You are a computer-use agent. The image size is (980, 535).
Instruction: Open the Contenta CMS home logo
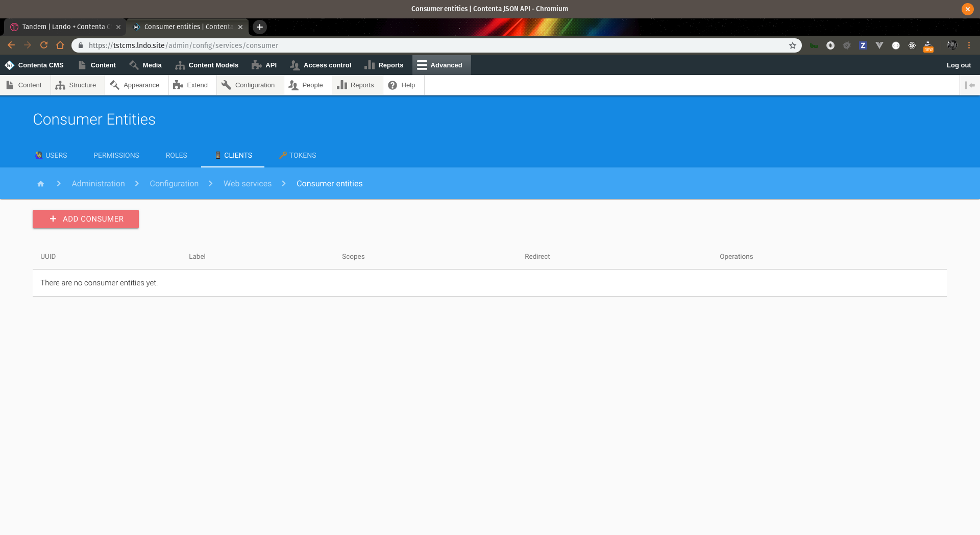pyautogui.click(x=34, y=65)
